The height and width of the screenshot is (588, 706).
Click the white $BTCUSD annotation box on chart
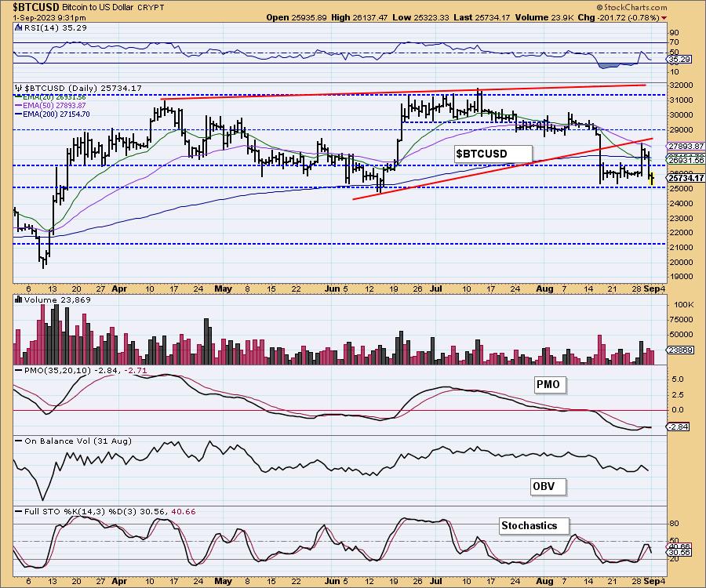pyautogui.click(x=493, y=154)
